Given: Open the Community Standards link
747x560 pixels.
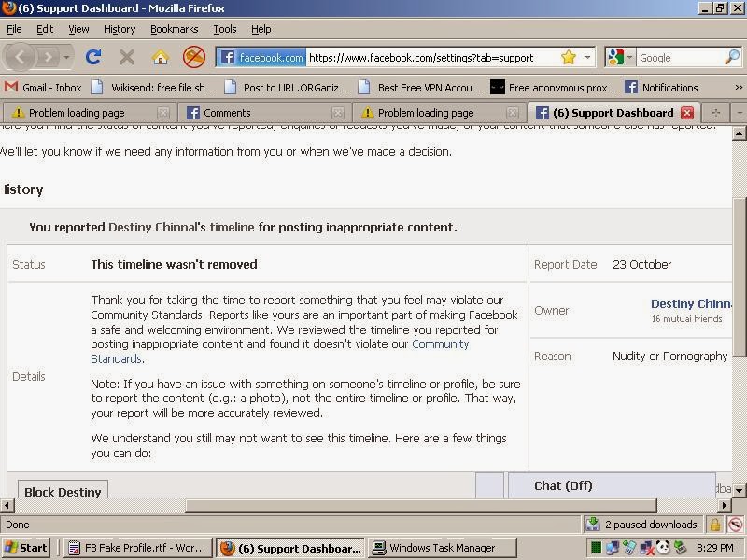Looking at the screenshot, I should [x=279, y=352].
